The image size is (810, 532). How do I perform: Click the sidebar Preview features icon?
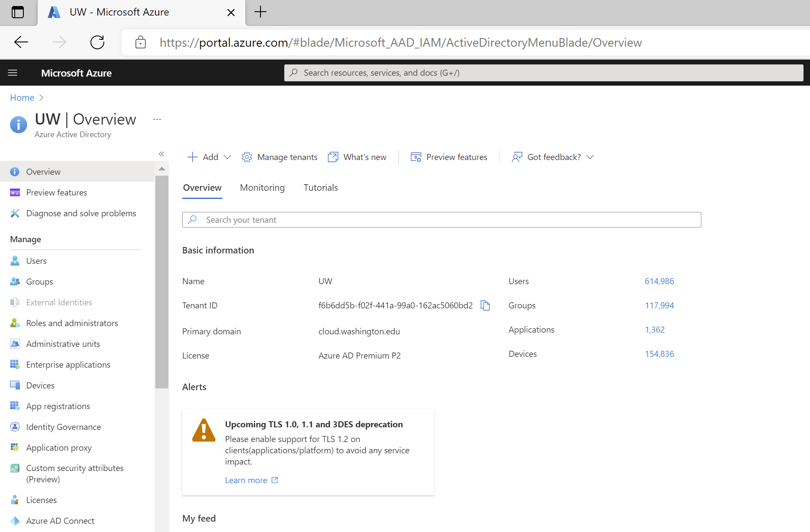15,192
